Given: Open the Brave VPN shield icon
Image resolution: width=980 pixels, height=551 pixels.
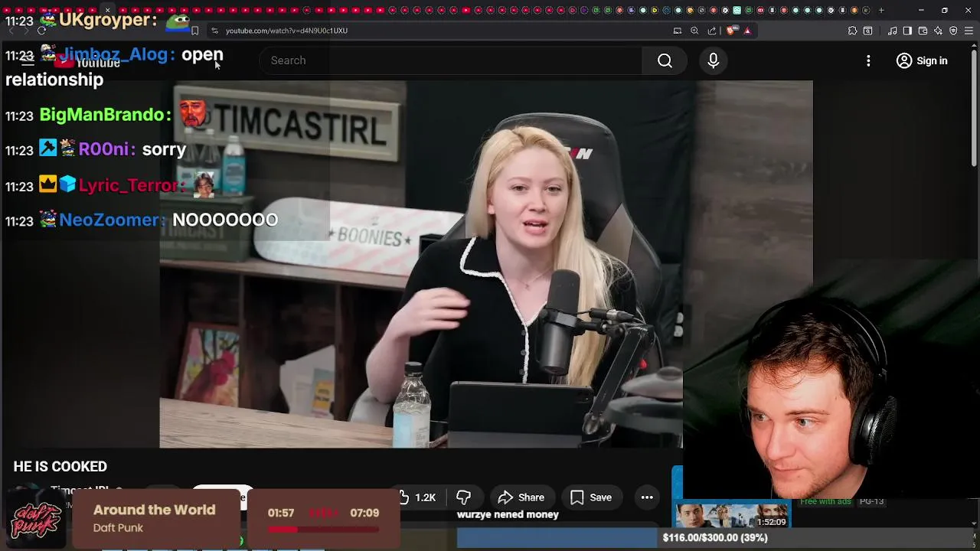Looking at the screenshot, I should point(953,31).
